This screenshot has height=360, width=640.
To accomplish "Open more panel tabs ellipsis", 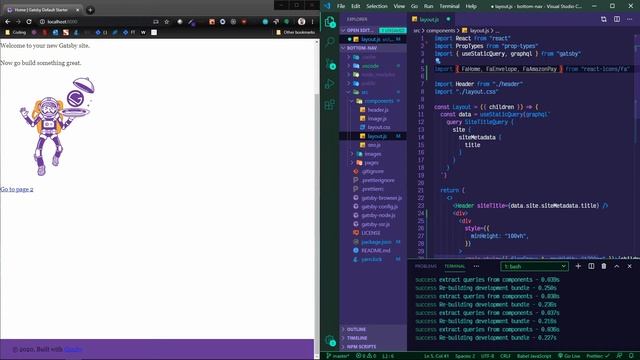I will coord(476,266).
